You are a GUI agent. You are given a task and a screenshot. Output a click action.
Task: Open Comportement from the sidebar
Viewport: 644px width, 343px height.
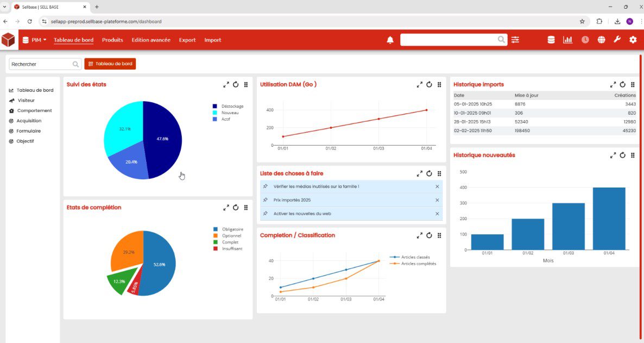pos(35,110)
